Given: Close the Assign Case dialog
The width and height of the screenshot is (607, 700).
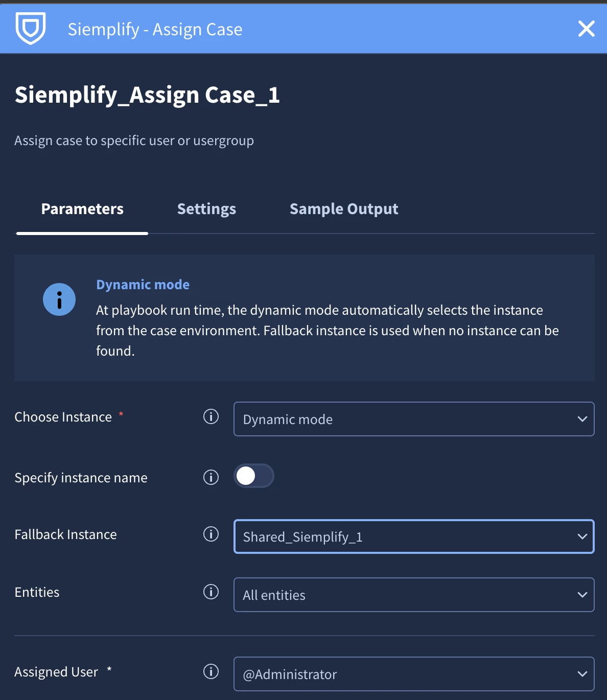Looking at the screenshot, I should click(x=587, y=29).
